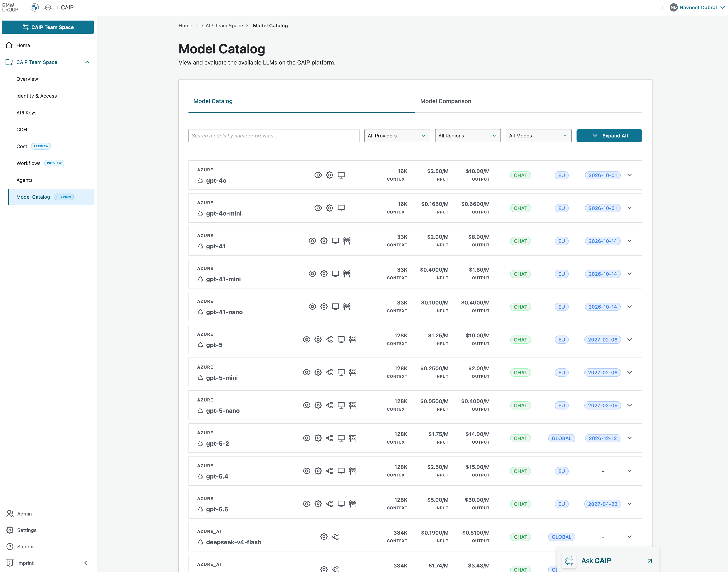Expand the gpt-5-2 row details
The image size is (728, 572).
[630, 438]
